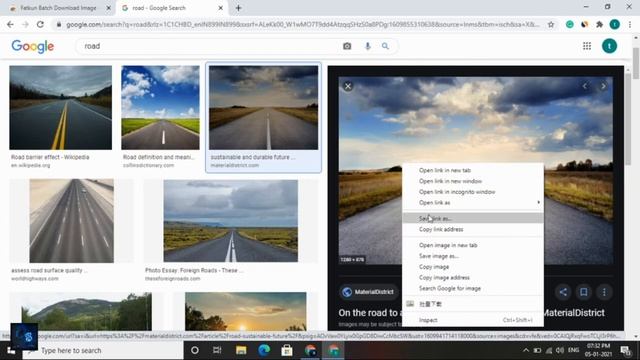Open new browser tab

coord(238,8)
